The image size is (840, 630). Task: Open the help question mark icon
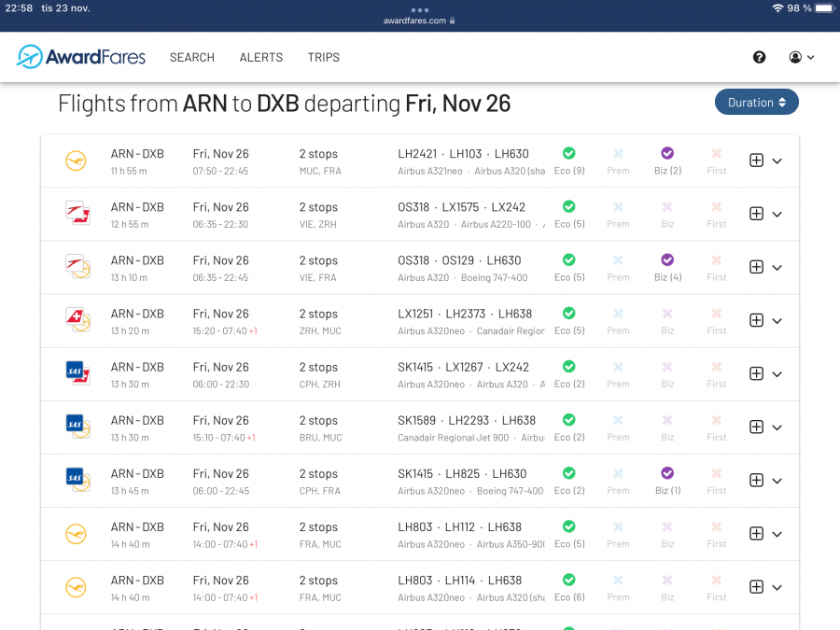759,57
